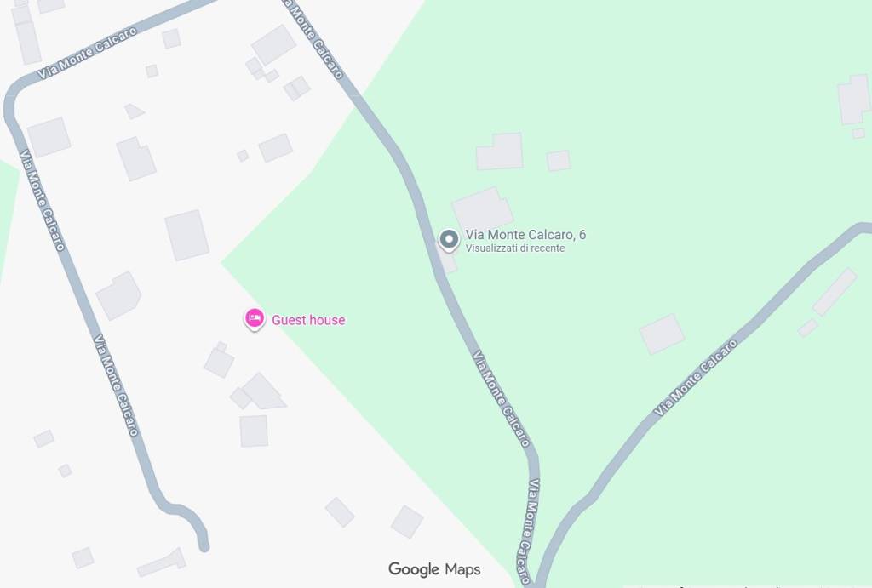Viewport: 872px width, 588px height.
Task: Select the grey Via Monte Calcaro, 6 pin
Action: coord(449,240)
